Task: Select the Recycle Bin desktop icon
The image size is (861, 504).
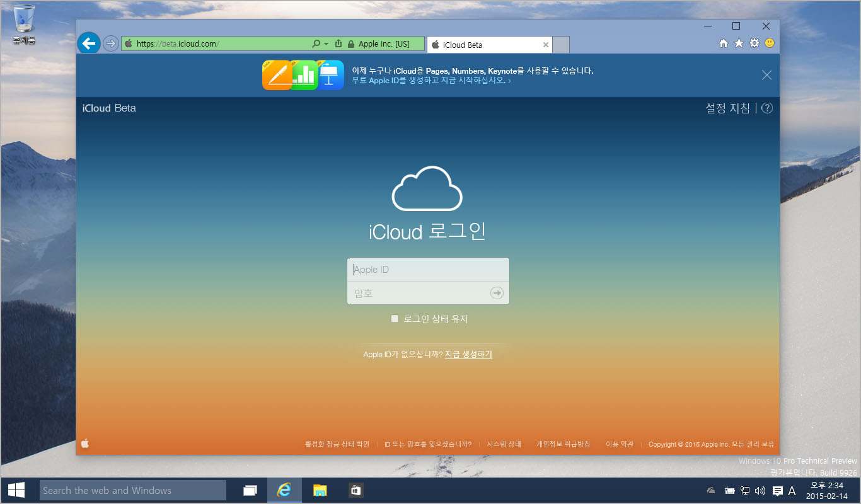Action: click(x=23, y=25)
